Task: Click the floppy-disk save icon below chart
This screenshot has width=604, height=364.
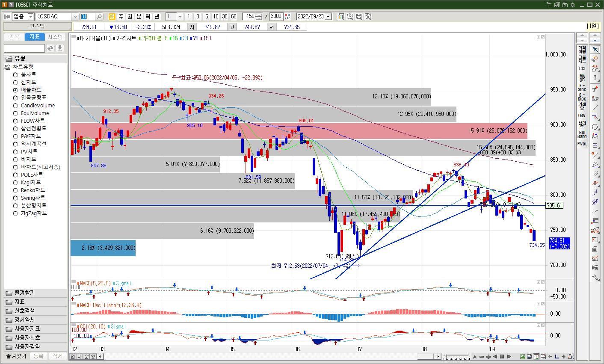Action: pos(529,357)
